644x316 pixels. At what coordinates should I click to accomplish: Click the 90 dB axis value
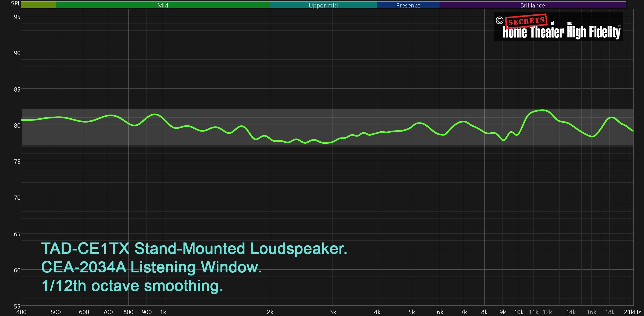pos(17,53)
